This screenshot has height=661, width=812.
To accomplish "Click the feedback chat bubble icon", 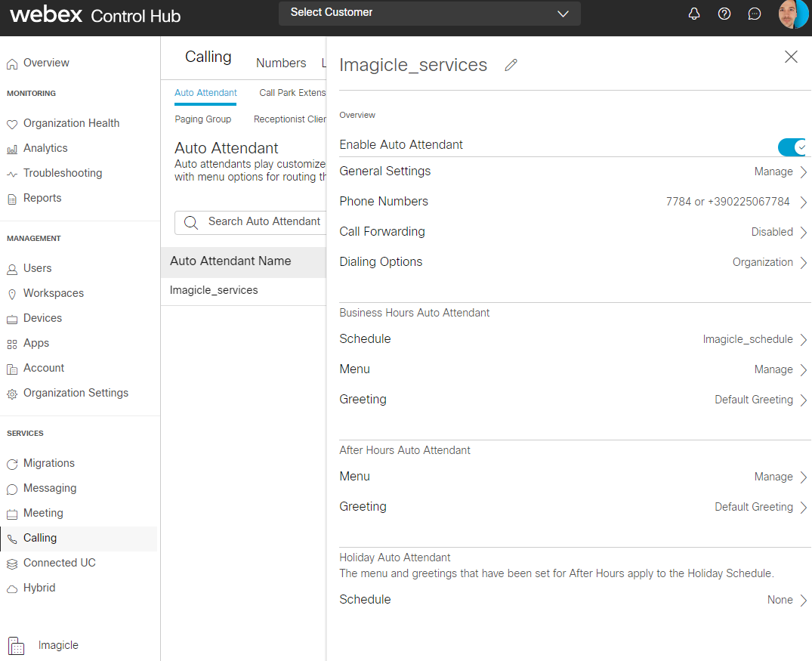I will [x=754, y=14].
